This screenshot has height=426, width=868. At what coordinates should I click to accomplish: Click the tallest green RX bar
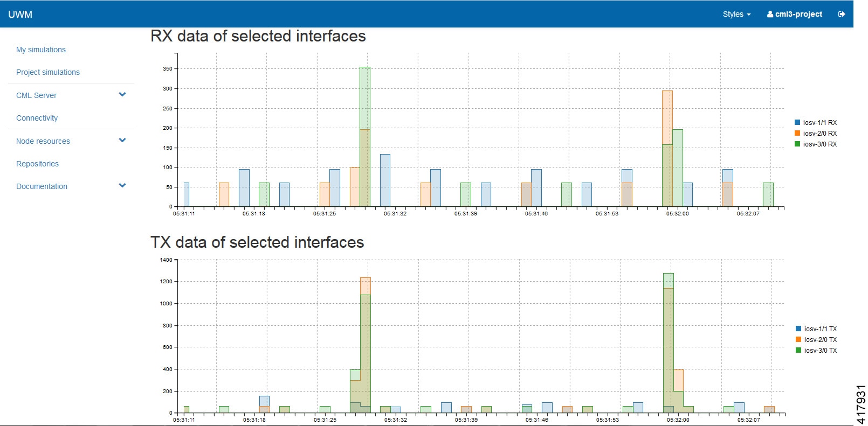point(365,137)
